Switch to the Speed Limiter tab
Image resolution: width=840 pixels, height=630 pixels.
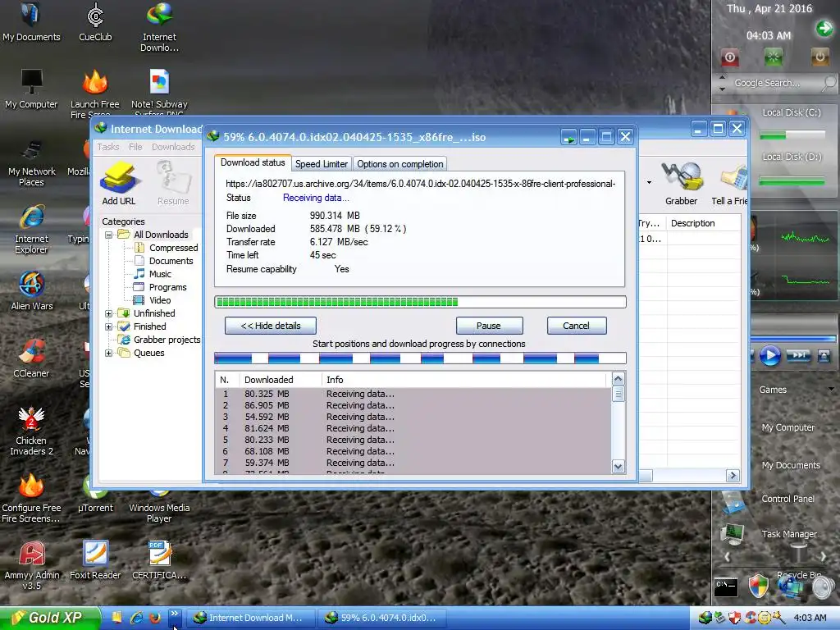click(x=322, y=164)
